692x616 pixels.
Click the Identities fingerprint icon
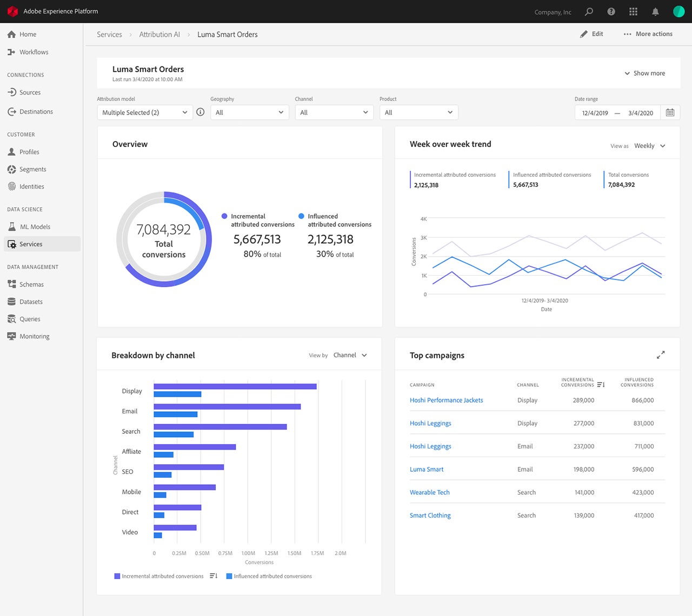tap(11, 186)
